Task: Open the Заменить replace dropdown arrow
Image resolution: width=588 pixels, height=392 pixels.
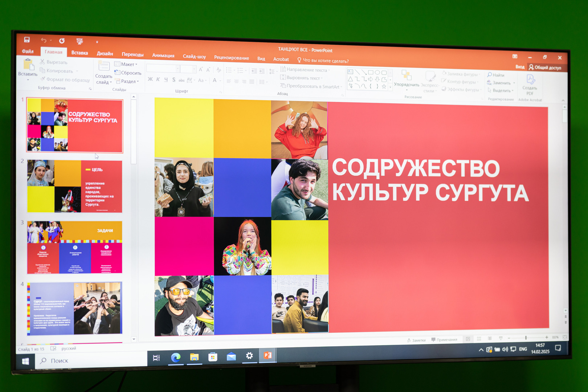Action: click(514, 83)
